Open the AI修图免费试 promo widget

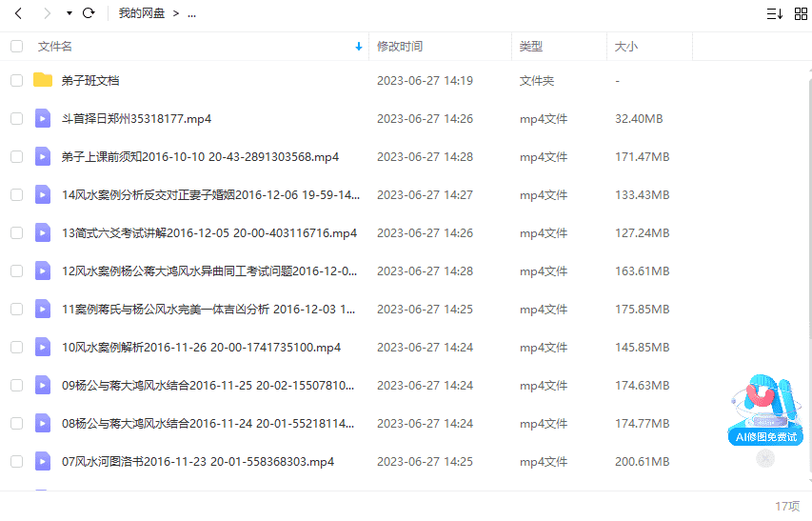764,411
